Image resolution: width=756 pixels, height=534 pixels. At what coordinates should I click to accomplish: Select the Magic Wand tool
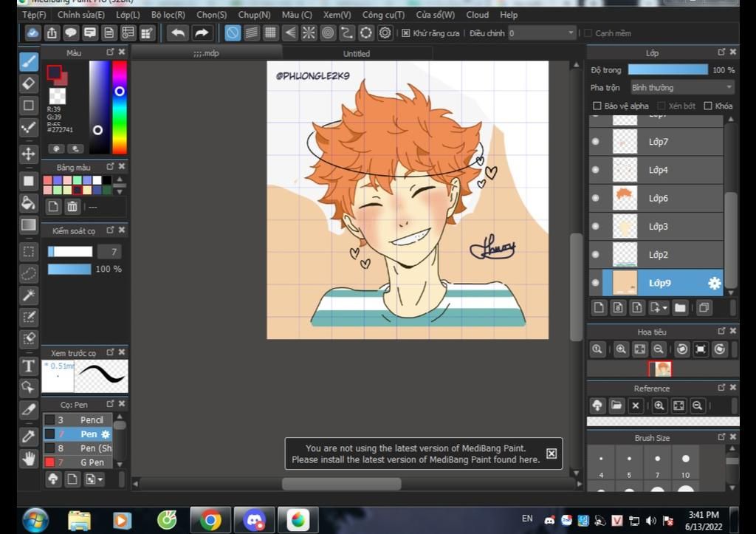[x=29, y=295]
